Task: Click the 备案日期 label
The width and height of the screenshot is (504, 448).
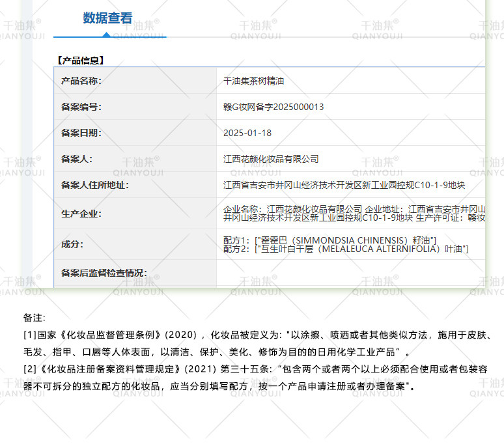Action: click(81, 133)
